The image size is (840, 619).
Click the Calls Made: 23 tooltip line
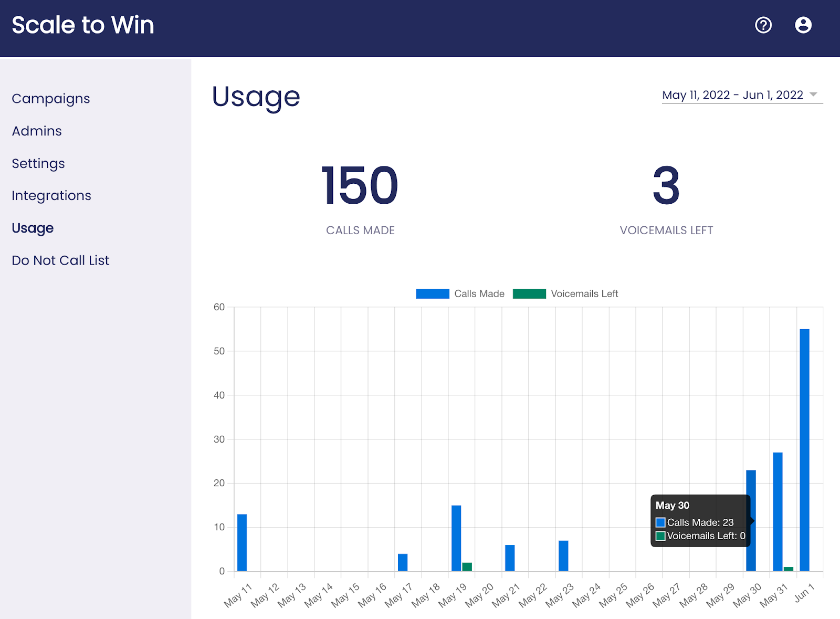point(695,522)
